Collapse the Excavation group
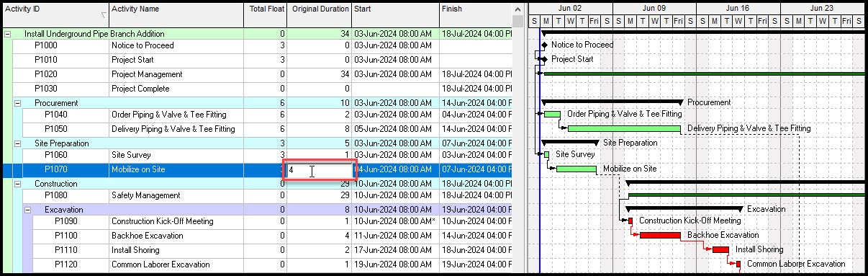Image resolution: width=868 pixels, height=276 pixels. click(x=28, y=210)
